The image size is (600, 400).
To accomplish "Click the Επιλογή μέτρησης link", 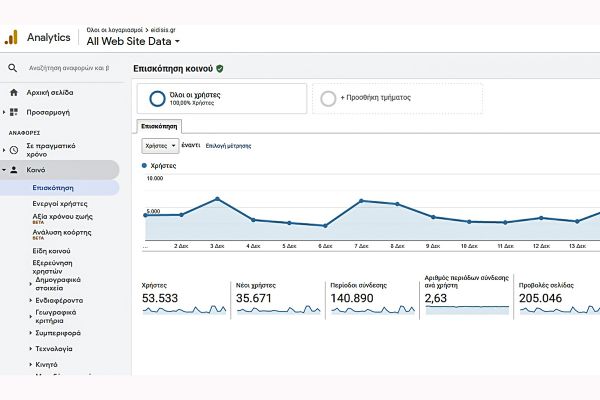I will pyautogui.click(x=228, y=145).
